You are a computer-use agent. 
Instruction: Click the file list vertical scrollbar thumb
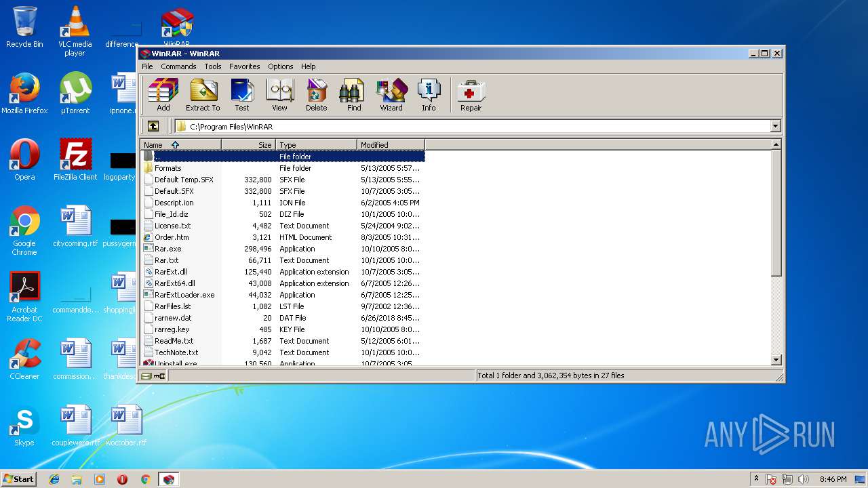pos(776,213)
